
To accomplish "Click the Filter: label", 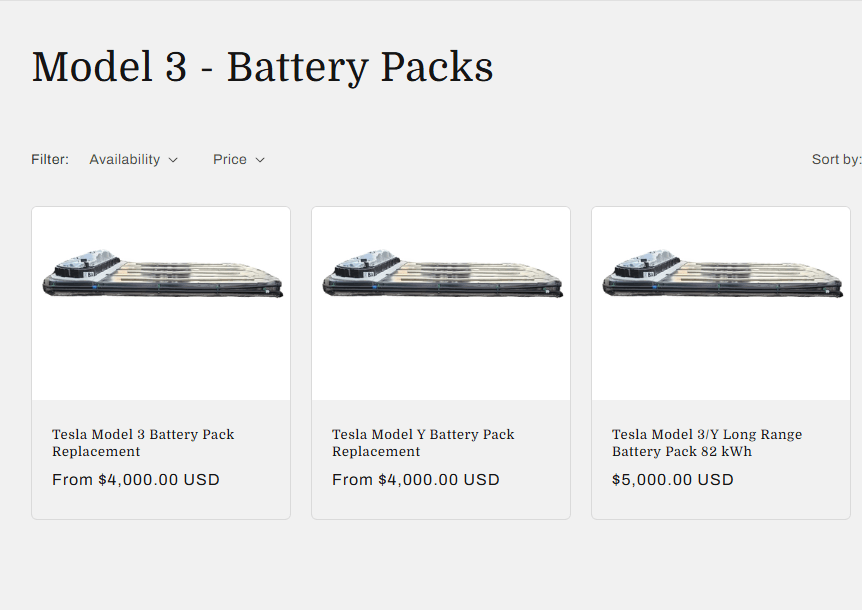I will coord(50,159).
